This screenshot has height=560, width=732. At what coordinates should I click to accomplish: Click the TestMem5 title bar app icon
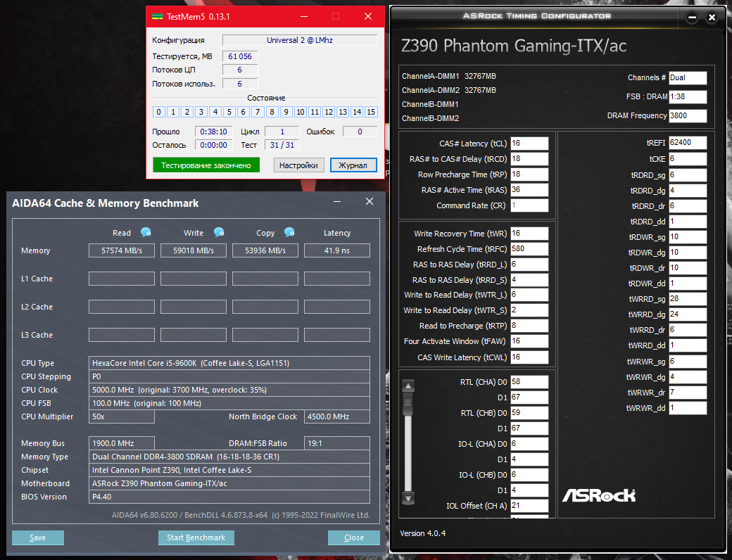[158, 16]
